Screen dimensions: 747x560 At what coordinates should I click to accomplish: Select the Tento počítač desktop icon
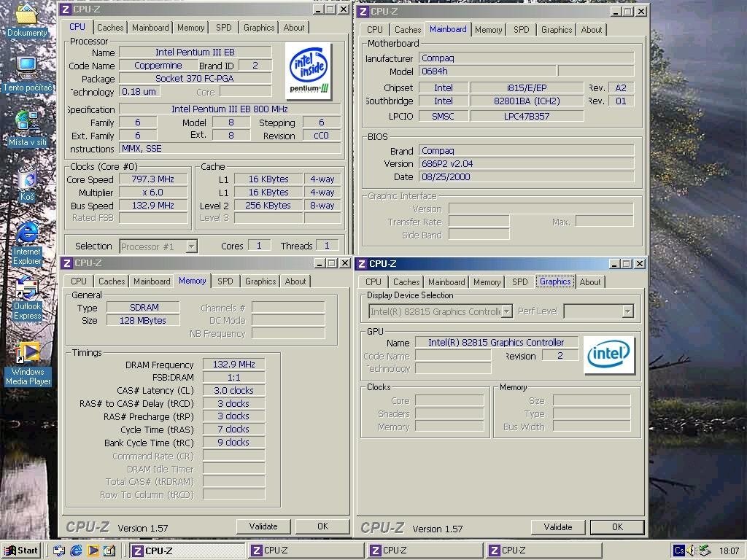[x=27, y=75]
